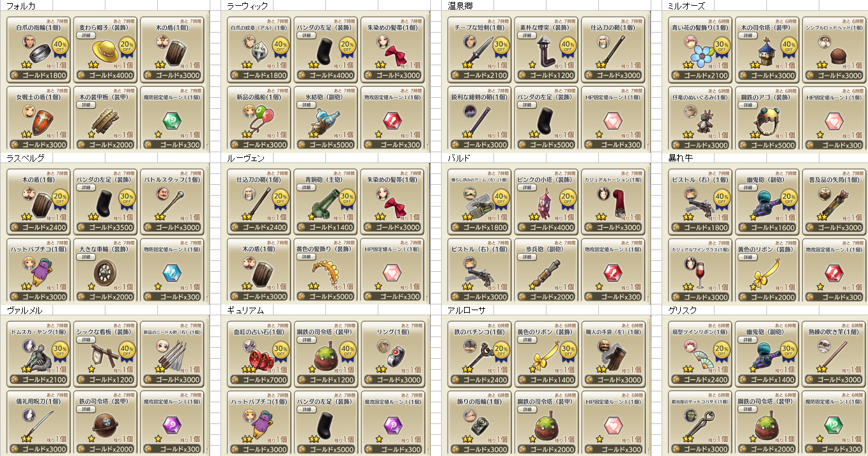Select the リング item card in ギュリアム
This screenshot has height=456, width=868.
pos(392,354)
